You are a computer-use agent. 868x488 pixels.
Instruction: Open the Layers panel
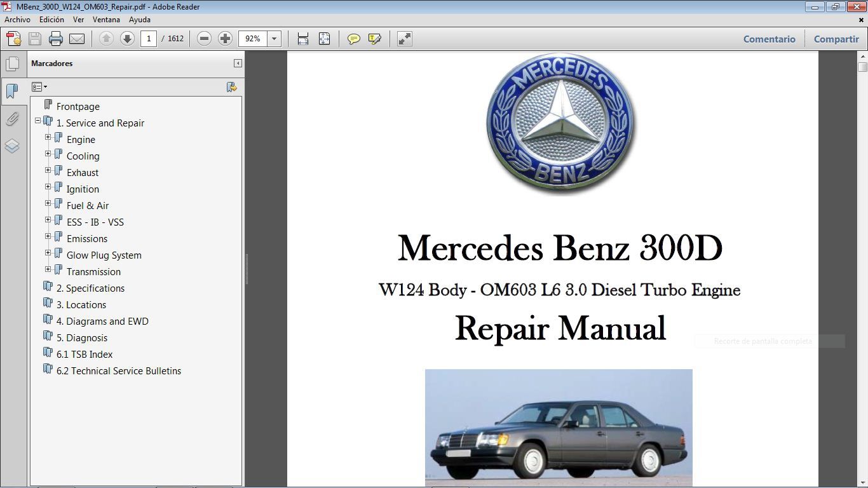[12, 146]
